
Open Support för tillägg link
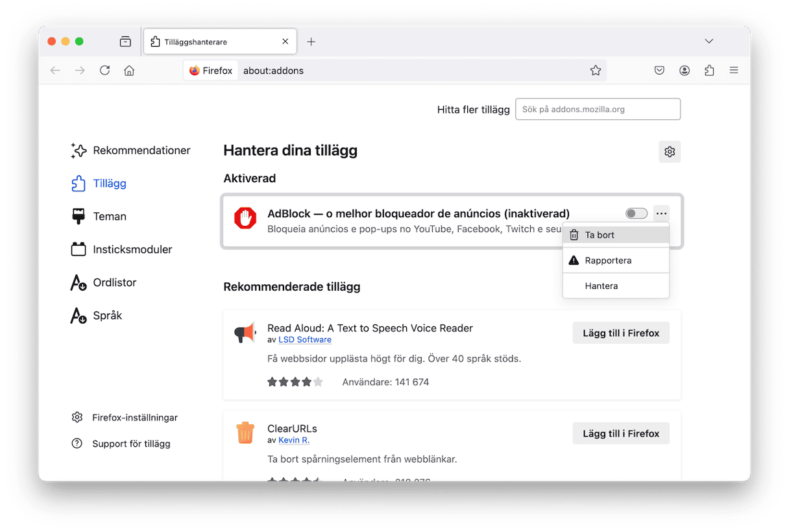(x=121, y=444)
